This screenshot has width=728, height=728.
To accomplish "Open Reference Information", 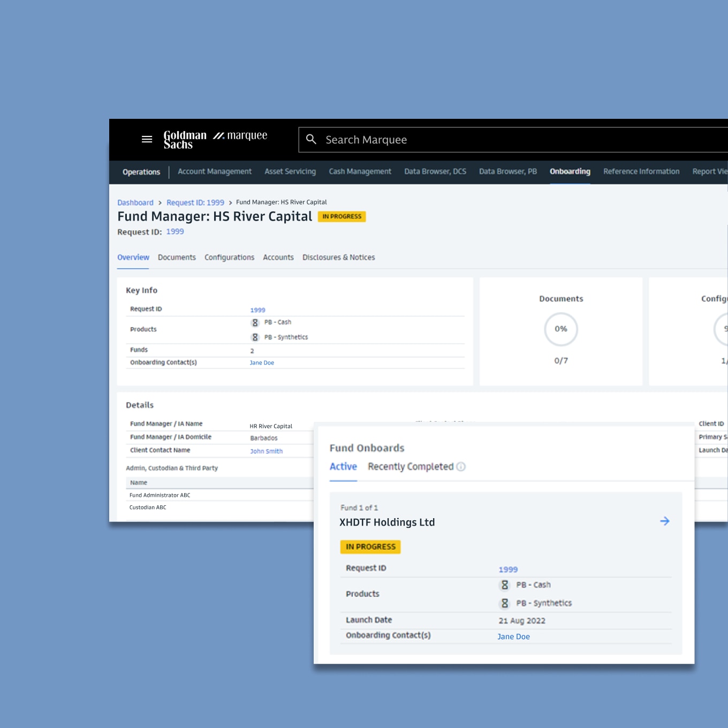I will [641, 171].
